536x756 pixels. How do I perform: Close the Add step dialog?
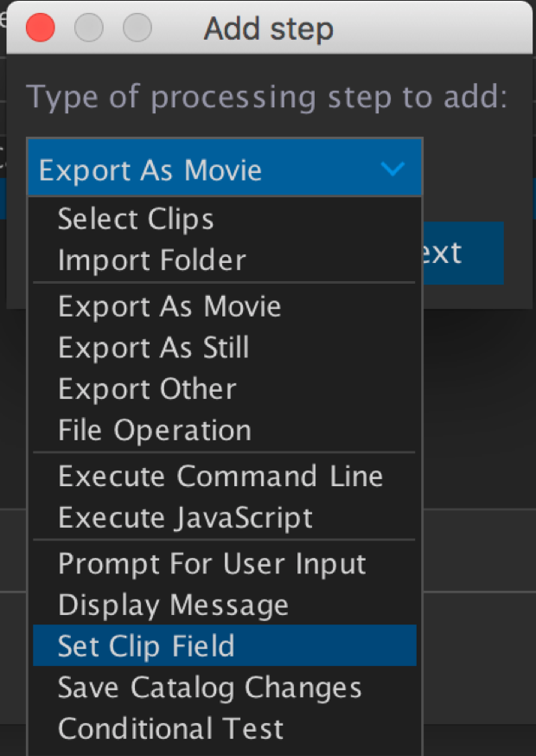41,29
